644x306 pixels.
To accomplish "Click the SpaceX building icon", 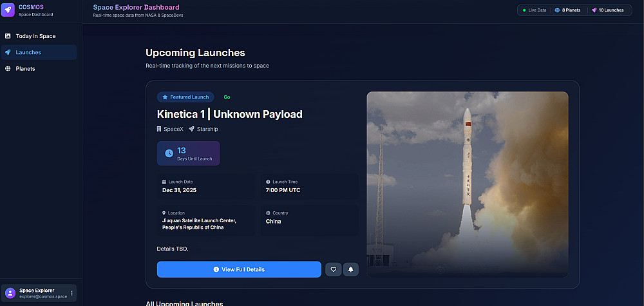I will click(x=159, y=129).
